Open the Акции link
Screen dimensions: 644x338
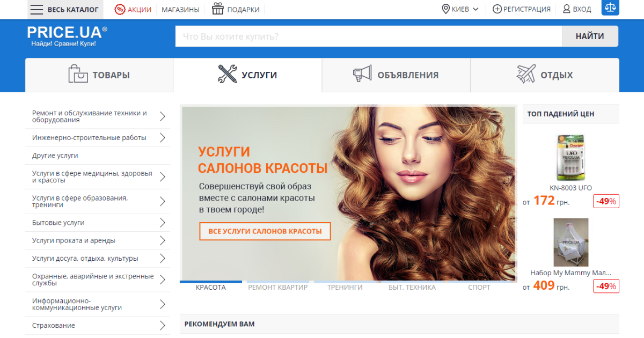pos(140,9)
